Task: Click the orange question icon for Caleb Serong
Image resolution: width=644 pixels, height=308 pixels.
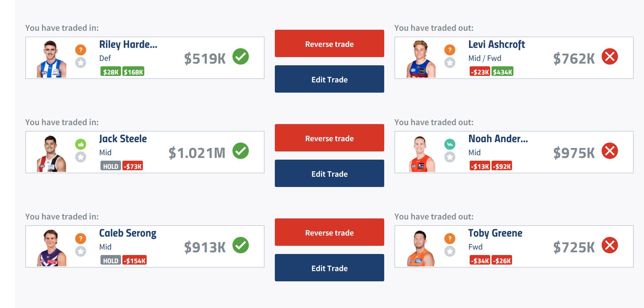Action: click(x=81, y=239)
